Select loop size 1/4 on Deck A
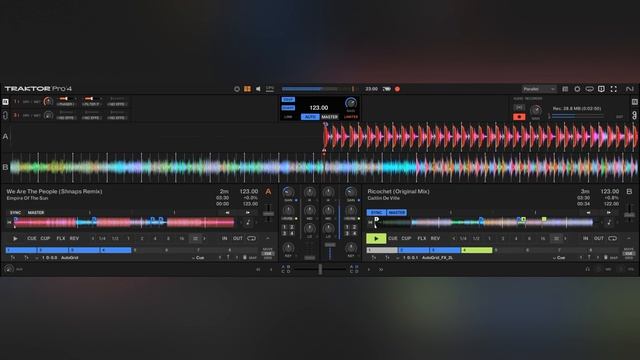 102,238
